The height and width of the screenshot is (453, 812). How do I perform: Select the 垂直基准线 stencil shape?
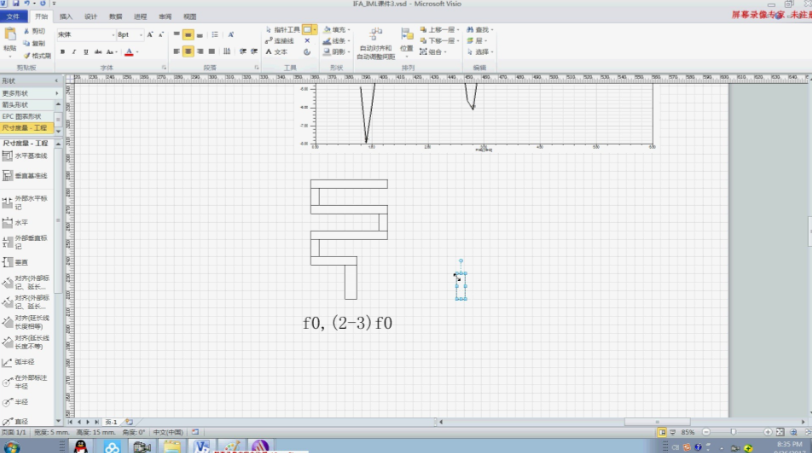(x=30, y=176)
